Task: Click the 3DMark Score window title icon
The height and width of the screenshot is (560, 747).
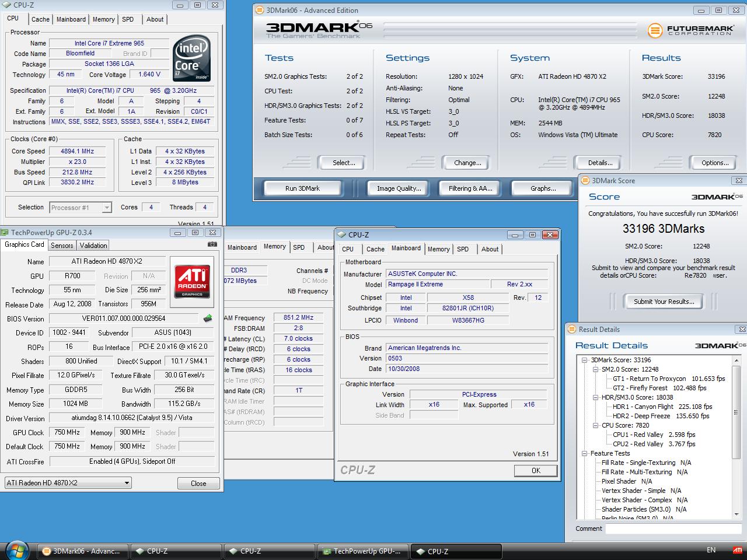Action: (x=585, y=181)
